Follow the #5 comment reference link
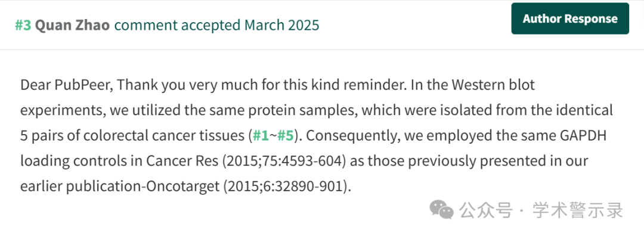Viewport: 644px width, 236px height. point(286,136)
